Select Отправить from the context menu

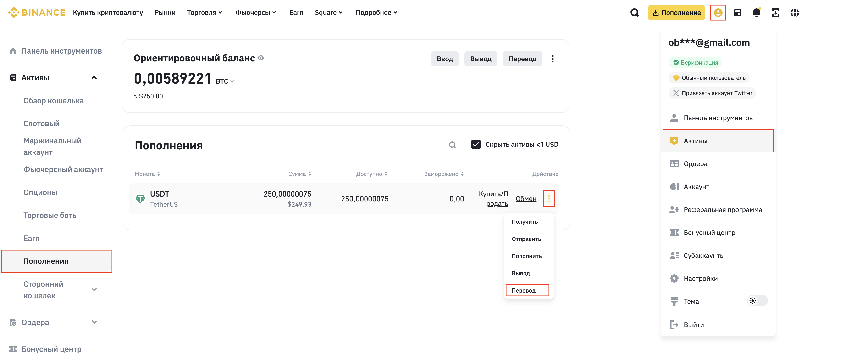[x=526, y=239]
